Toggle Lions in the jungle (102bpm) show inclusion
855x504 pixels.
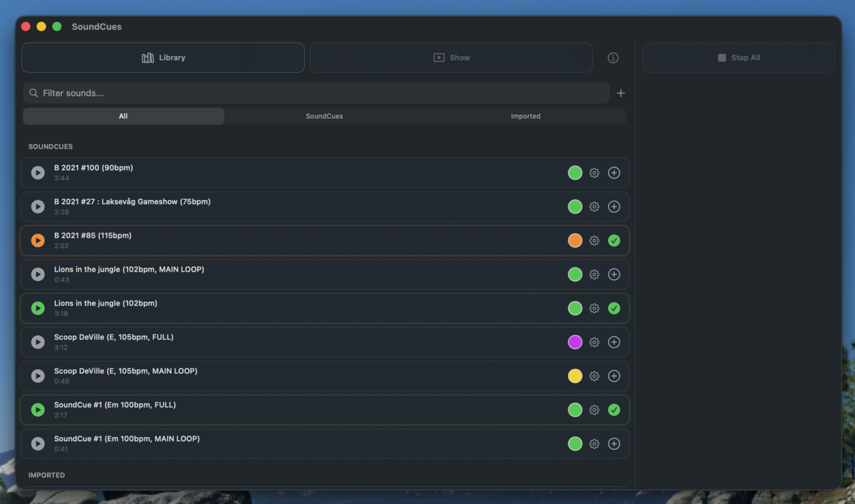614,308
